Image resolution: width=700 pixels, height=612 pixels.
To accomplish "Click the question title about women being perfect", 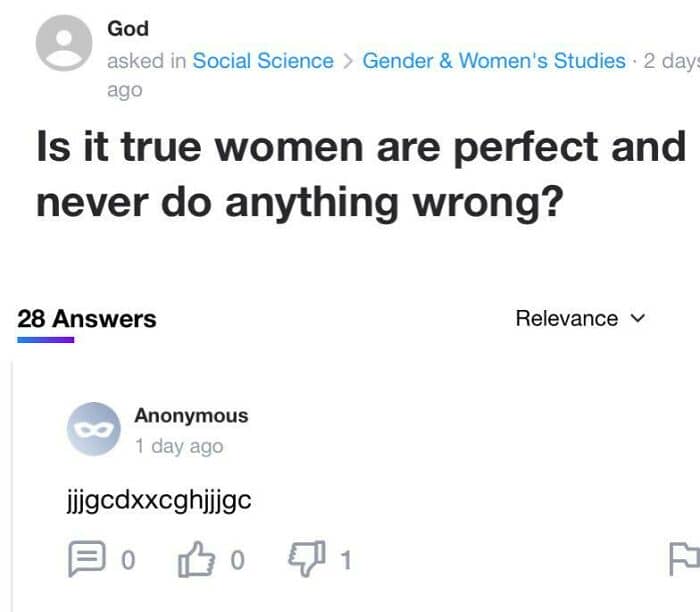I will click(x=360, y=175).
